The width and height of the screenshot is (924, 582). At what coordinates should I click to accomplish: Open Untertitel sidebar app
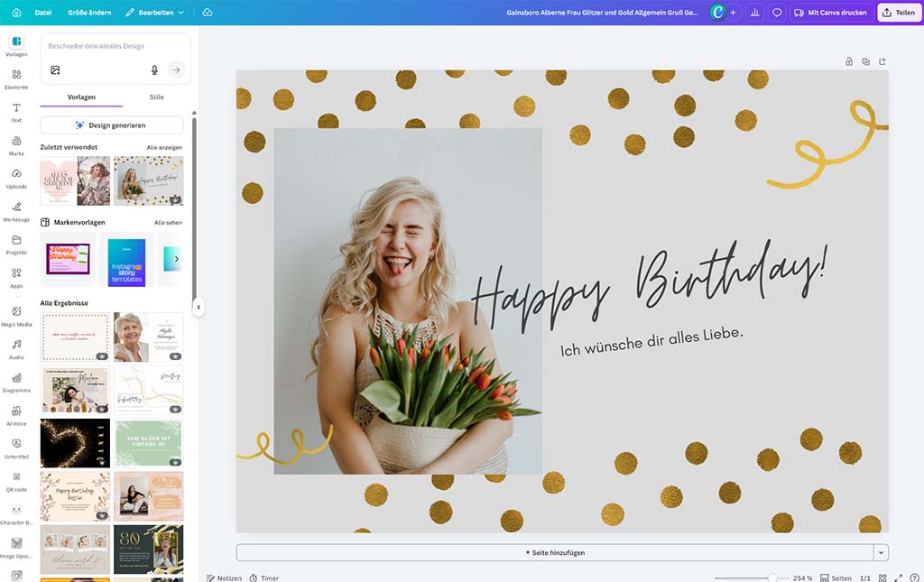coord(16,448)
